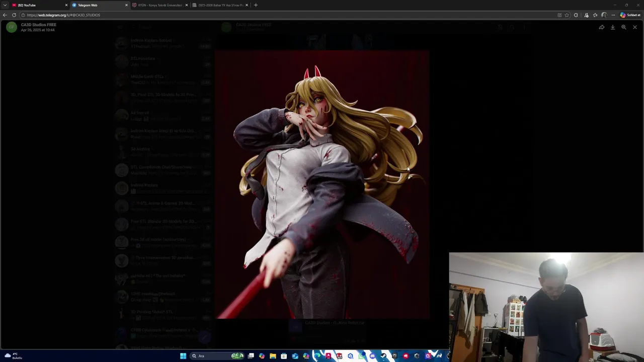
Task: Add this page to favorites star
Action: (567, 15)
